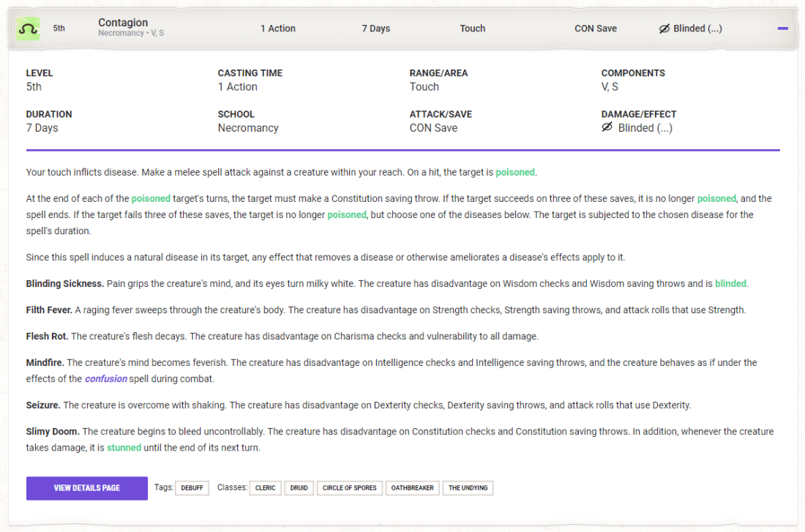Select the Cleric class tag
Viewport: 805px width, 532px height.
(265, 488)
